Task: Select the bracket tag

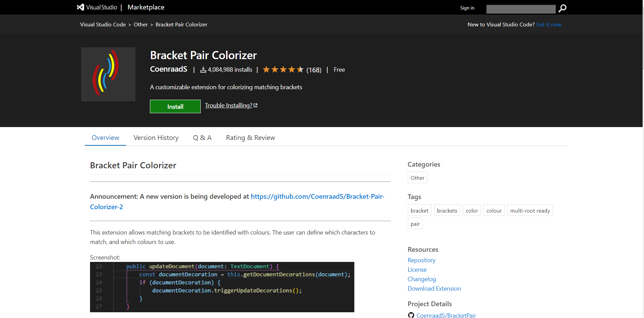Action: click(x=420, y=211)
